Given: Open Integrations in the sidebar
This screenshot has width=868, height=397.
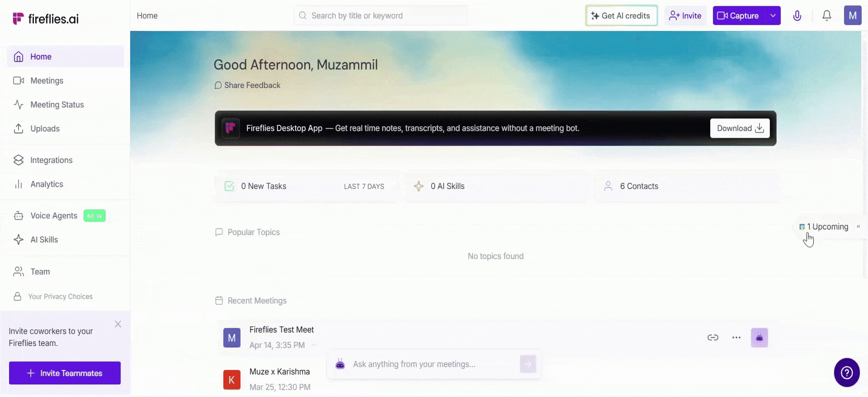Looking at the screenshot, I should [66, 160].
